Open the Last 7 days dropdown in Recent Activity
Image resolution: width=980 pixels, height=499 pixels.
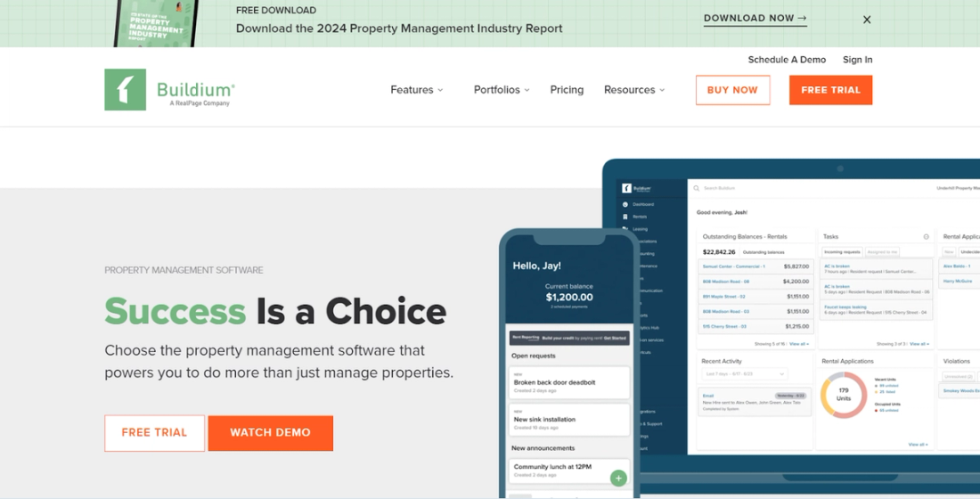(745, 373)
